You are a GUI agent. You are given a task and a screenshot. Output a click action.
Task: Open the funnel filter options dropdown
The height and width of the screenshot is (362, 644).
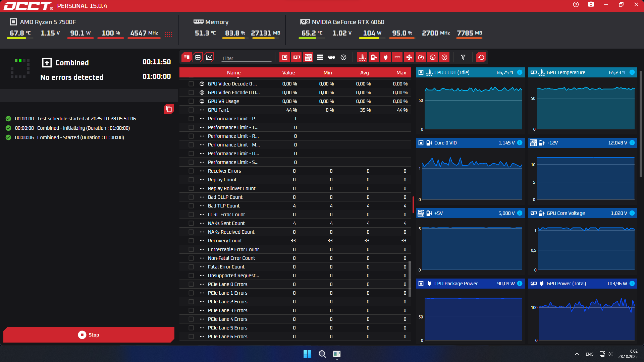coord(463,57)
